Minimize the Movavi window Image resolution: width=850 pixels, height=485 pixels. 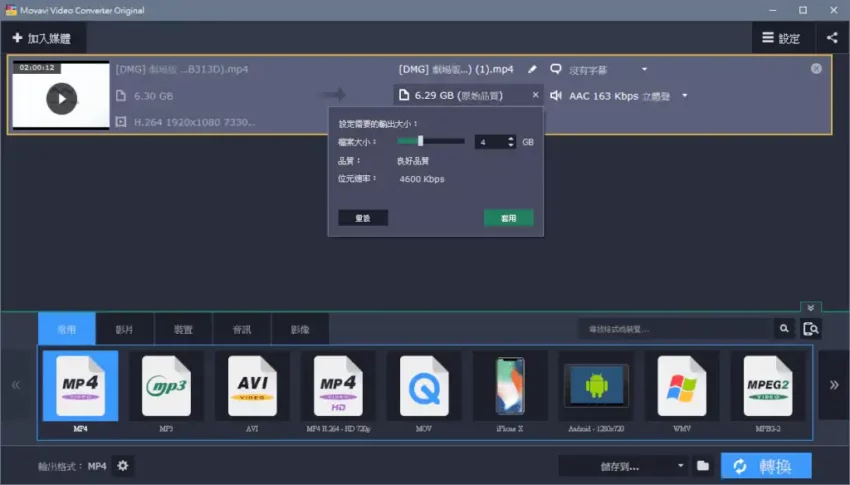[x=772, y=10]
